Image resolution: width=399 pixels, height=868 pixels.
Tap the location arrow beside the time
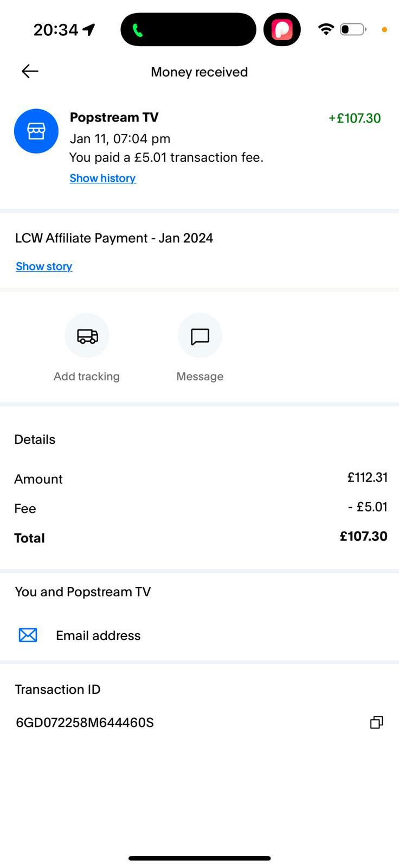(89, 29)
